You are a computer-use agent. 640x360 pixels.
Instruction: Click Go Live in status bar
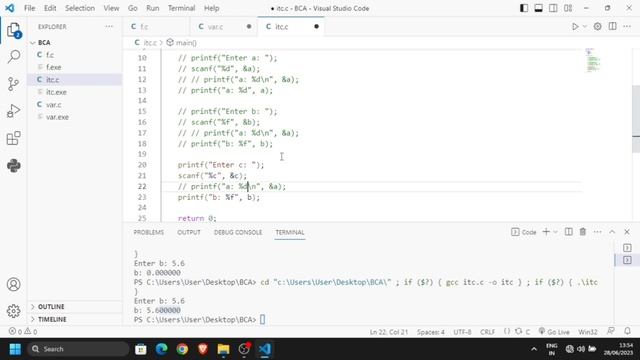pos(554,331)
